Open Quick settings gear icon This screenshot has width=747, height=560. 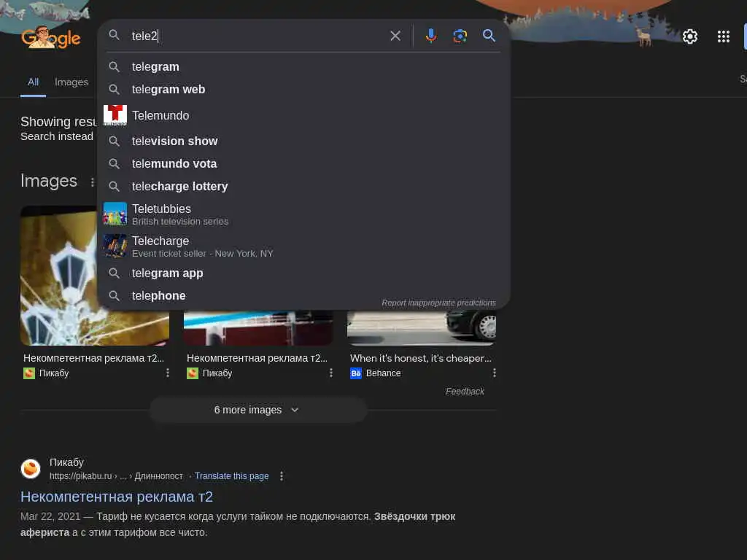pos(689,36)
